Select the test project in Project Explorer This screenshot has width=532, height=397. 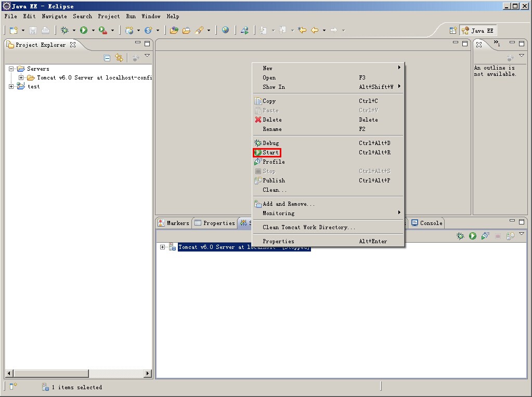coord(33,86)
